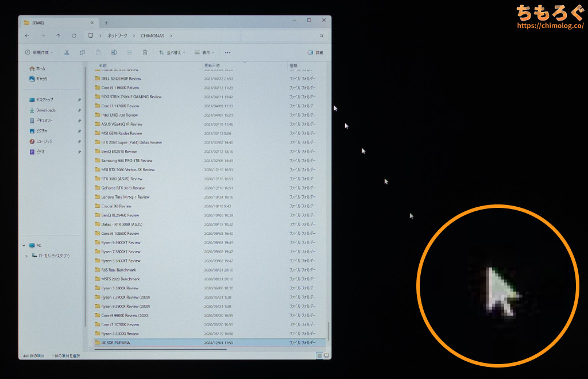Open the three-dot See more menu

pos(227,52)
